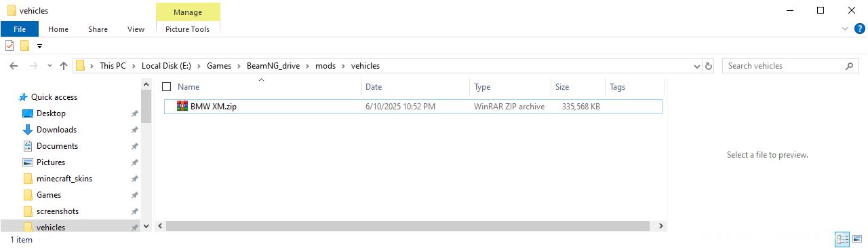Refresh the vehicles folder

point(709,66)
